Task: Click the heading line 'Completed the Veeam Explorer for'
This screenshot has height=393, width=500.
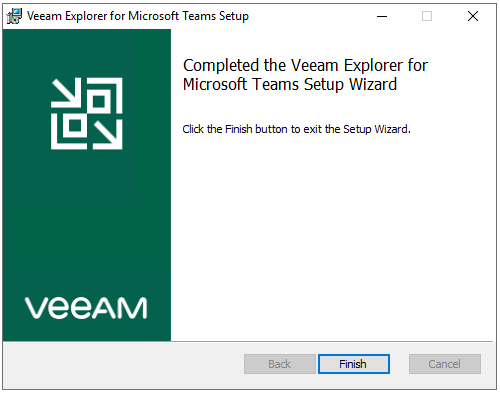Action: point(305,65)
